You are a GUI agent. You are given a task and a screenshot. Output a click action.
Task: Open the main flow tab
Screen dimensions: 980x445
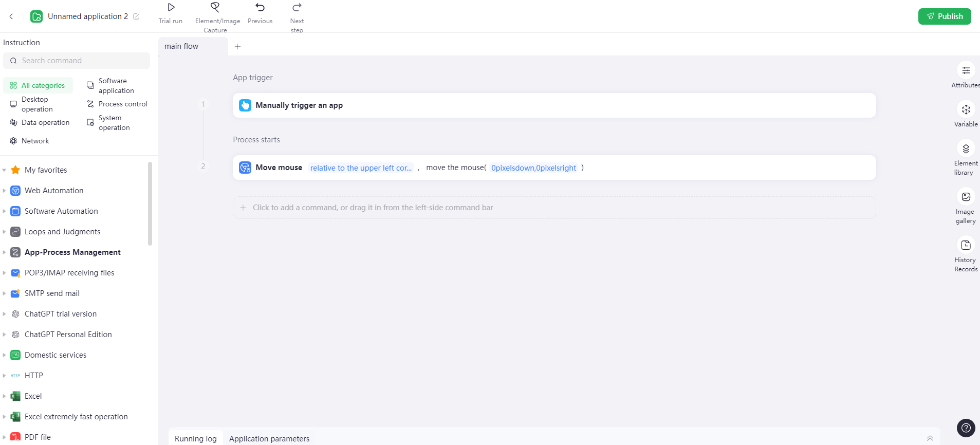click(x=193, y=46)
